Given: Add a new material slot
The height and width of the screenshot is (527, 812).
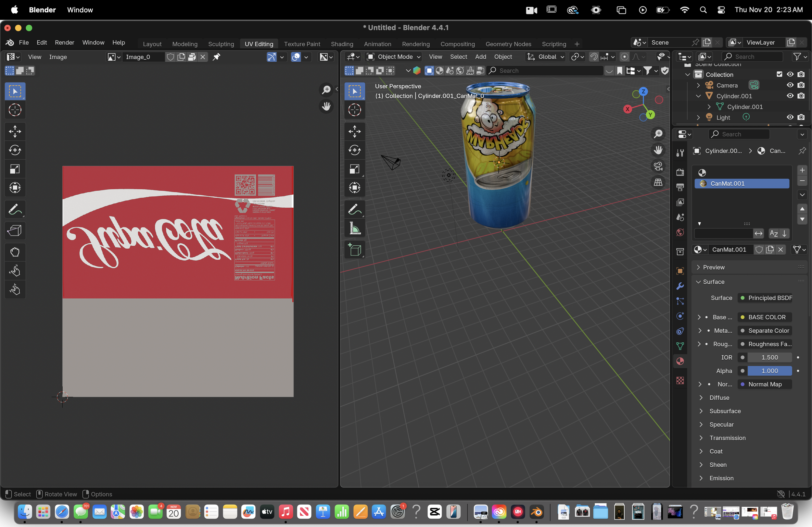Looking at the screenshot, I should pyautogui.click(x=802, y=170).
